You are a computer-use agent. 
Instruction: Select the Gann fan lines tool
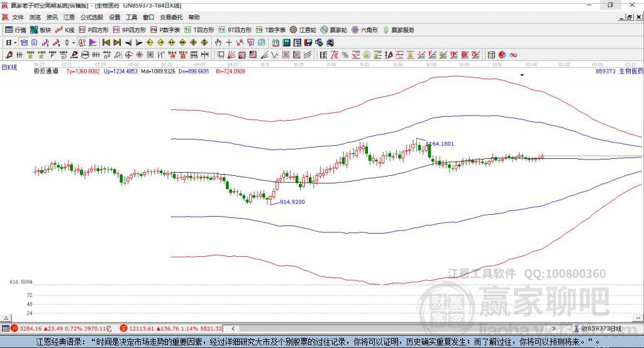(231, 55)
